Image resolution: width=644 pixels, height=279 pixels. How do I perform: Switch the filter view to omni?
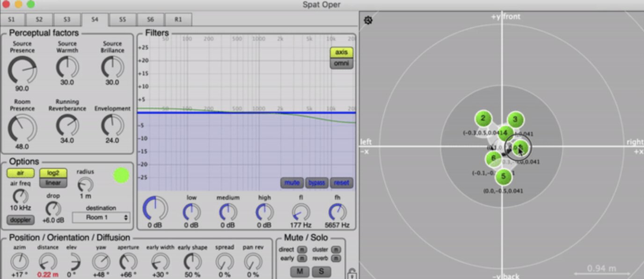(x=342, y=63)
